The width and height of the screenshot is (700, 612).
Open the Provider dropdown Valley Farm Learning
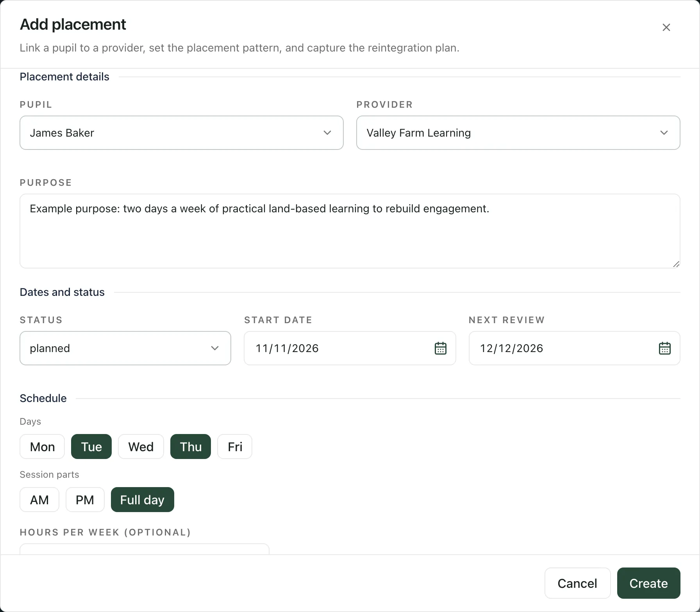(518, 133)
